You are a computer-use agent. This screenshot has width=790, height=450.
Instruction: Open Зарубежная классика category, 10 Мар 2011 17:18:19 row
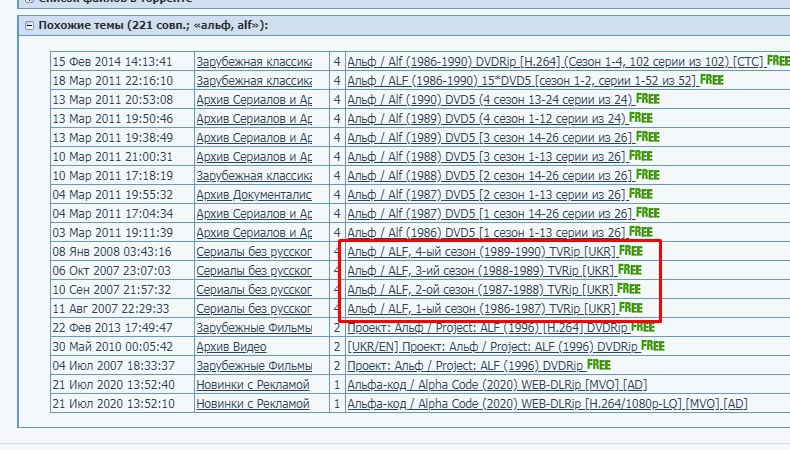254,176
